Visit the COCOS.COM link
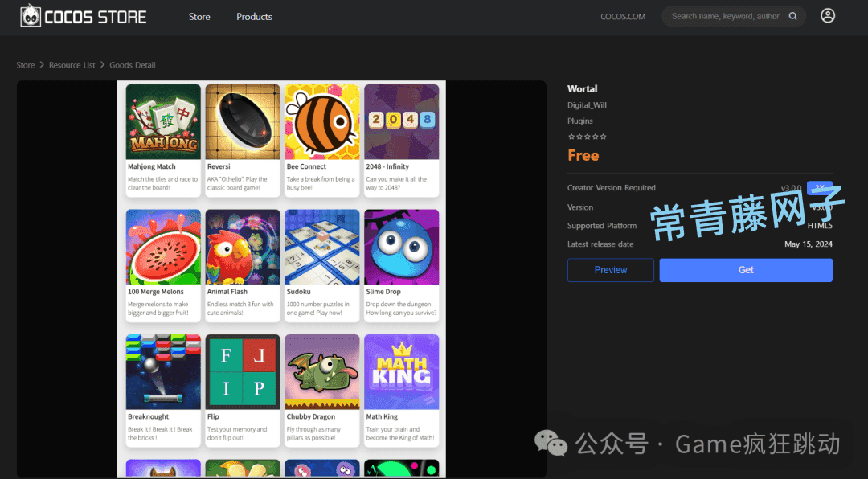 [x=623, y=17]
